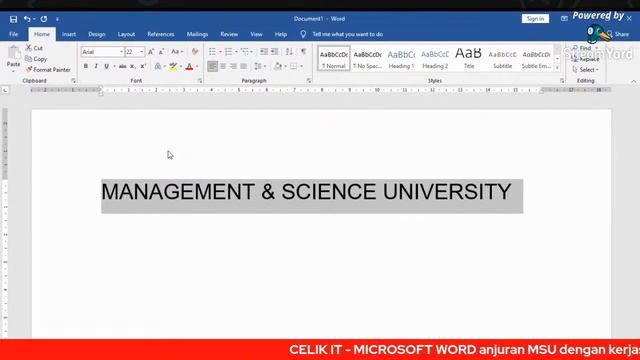Click the Numbering list icon
The height and width of the screenshot is (360, 640).
(x=228, y=52)
